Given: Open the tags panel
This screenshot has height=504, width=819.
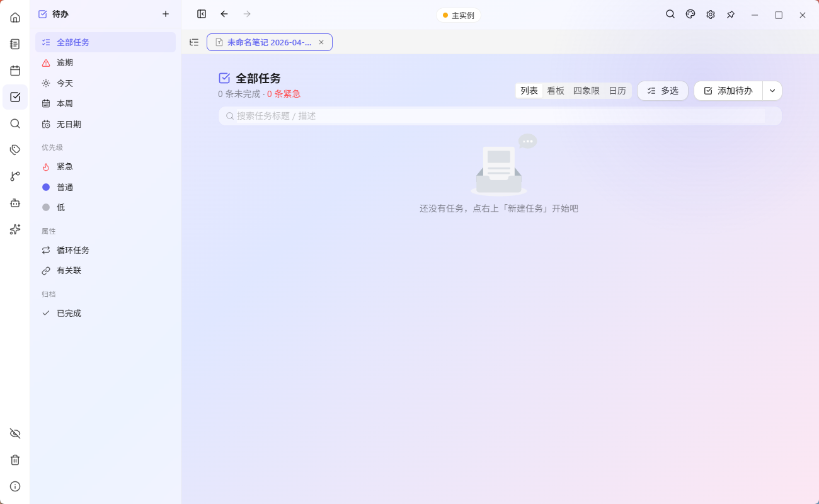Looking at the screenshot, I should (14, 149).
